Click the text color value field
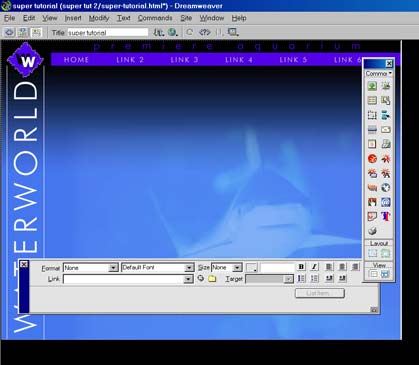This screenshot has height=365, width=419. click(277, 267)
